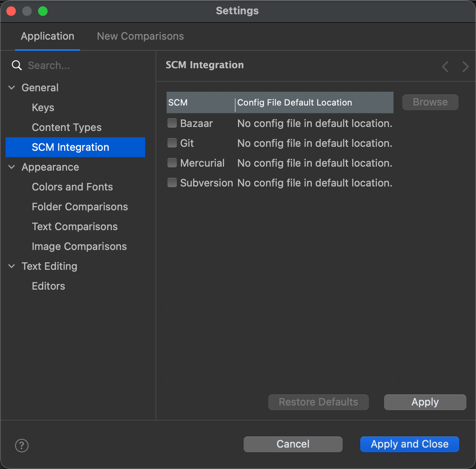Screen dimensions: 476x469
Task: Collapse the General tree section
Action: (x=12, y=88)
